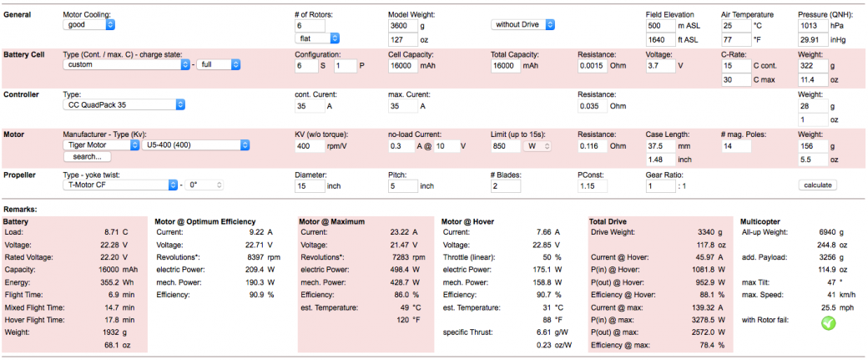
Task: Click the battery cell resistance Ohm field
Action: click(593, 66)
